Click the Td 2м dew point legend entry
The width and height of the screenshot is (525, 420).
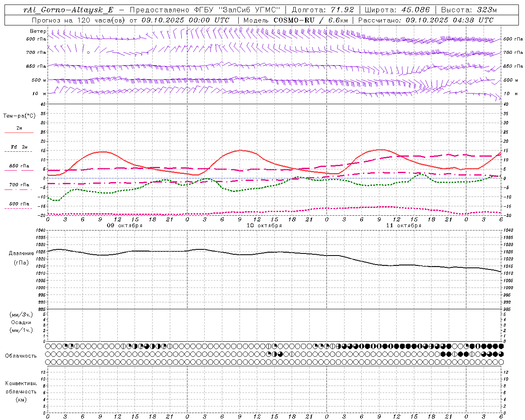point(19,147)
